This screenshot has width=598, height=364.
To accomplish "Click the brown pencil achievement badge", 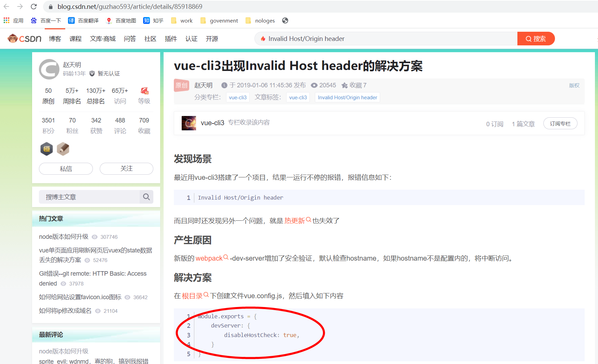I will [63, 149].
